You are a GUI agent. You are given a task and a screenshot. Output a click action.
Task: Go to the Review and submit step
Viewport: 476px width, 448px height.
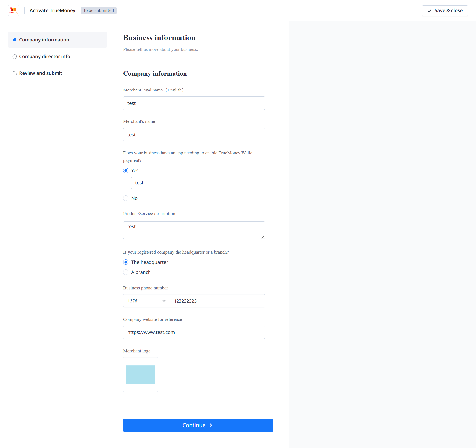pos(41,73)
